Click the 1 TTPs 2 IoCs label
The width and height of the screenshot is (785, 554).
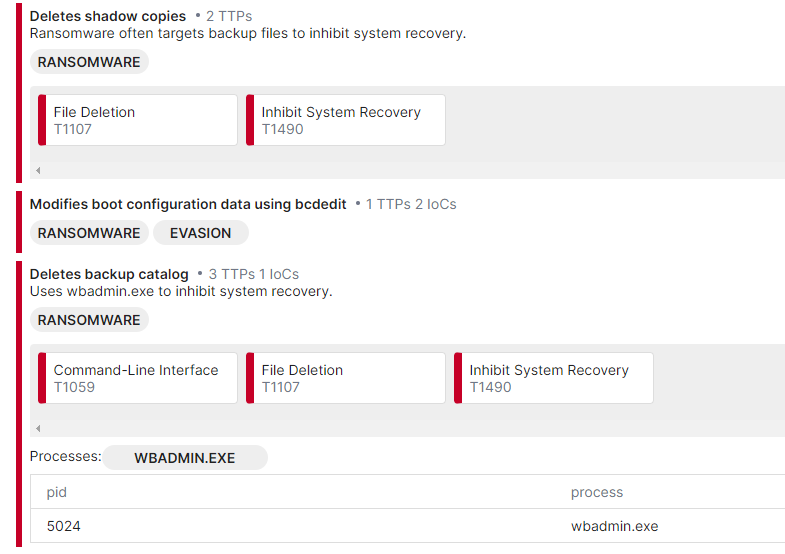pos(411,204)
